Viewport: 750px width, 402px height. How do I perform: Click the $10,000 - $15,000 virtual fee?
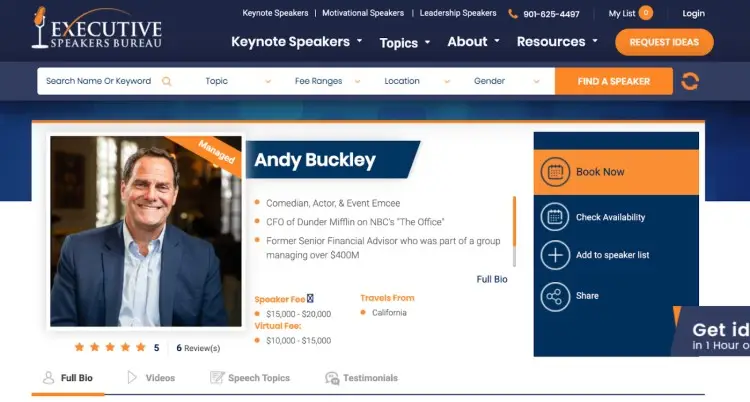pyautogui.click(x=298, y=341)
